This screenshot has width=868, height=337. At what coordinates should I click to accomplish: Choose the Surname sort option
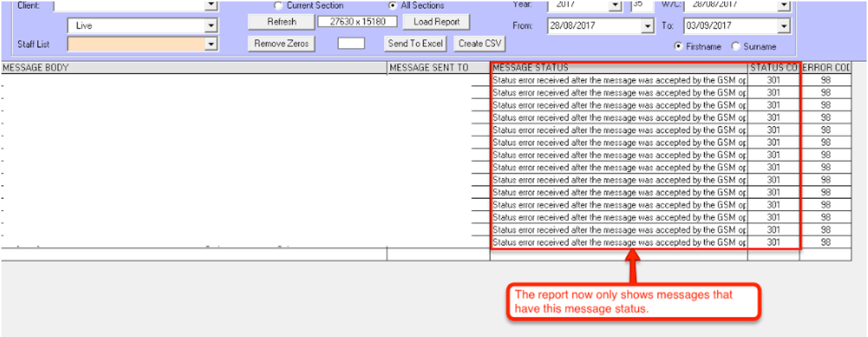[735, 47]
